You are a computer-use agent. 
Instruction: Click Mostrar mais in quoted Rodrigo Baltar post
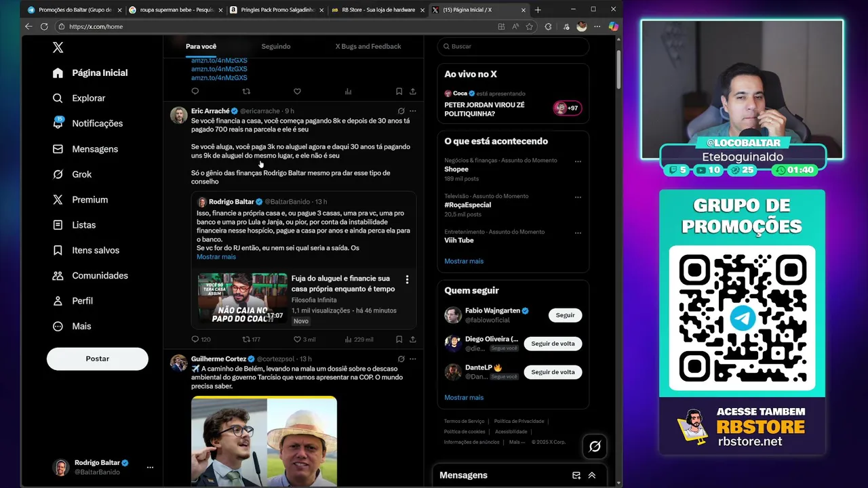tap(216, 257)
